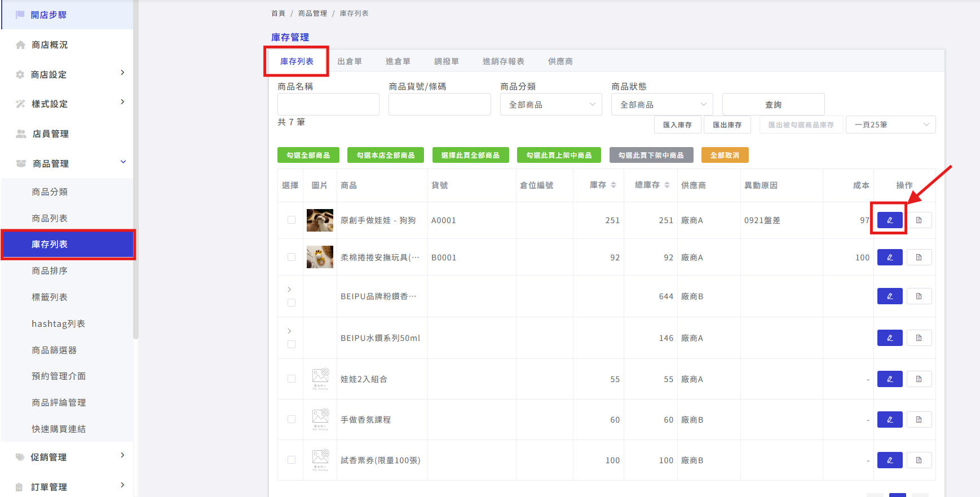Open the 商品分類 全部商品 dropdown
This screenshot has height=497, width=980.
pyautogui.click(x=551, y=104)
